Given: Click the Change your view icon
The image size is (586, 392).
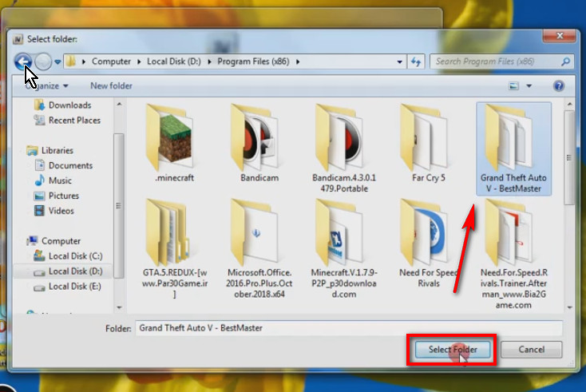Looking at the screenshot, I should tap(514, 86).
